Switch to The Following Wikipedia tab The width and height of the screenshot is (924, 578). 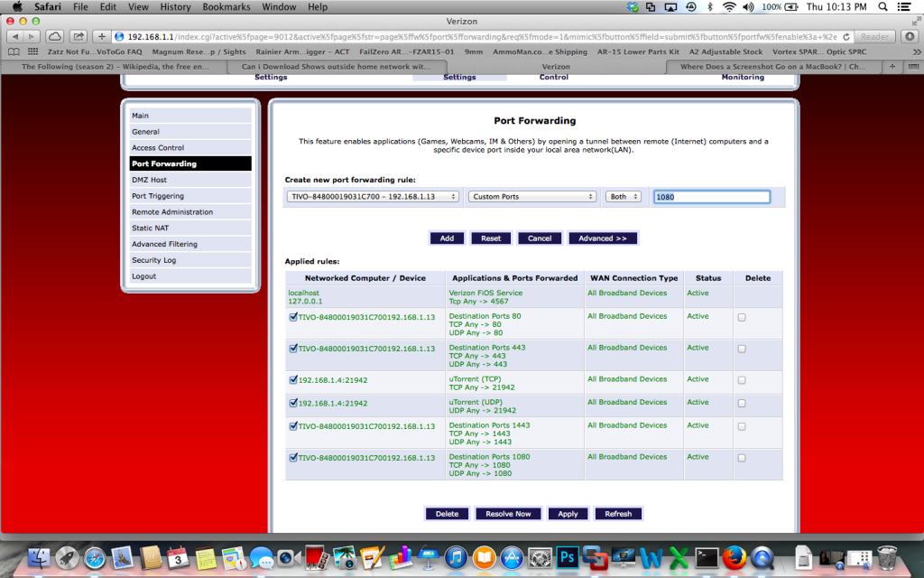(x=115, y=67)
